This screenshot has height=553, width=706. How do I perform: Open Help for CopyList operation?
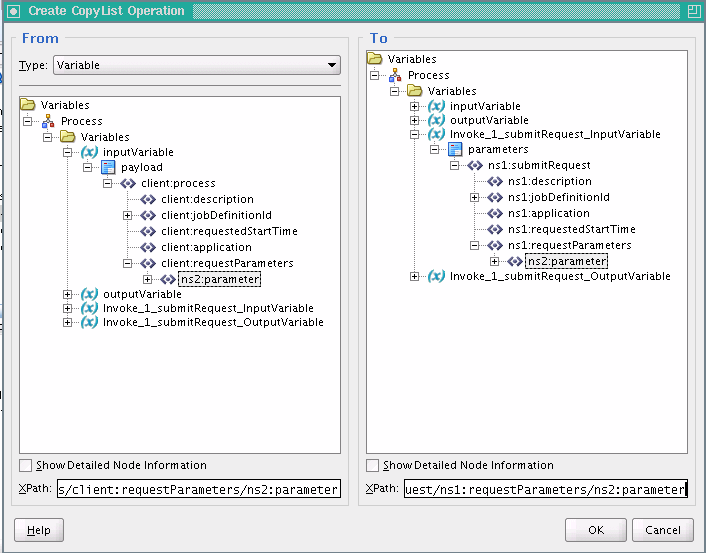click(x=39, y=530)
